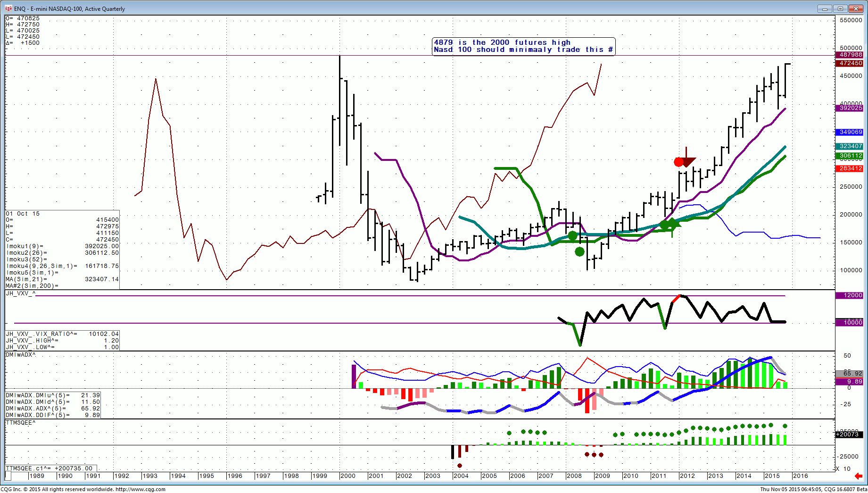Click the green circle marker below 2008 price bars
Screen dimensions: 868x493
[x=580, y=252]
